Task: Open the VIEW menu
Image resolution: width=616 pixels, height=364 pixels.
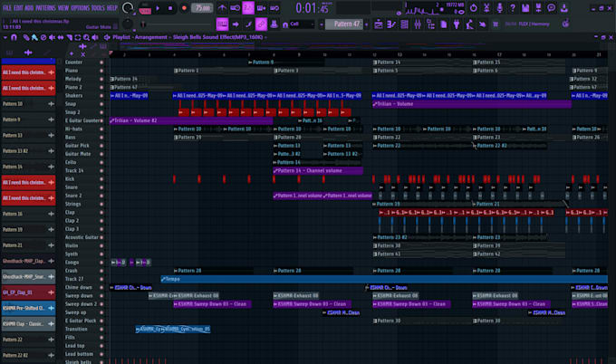Action: [x=63, y=7]
